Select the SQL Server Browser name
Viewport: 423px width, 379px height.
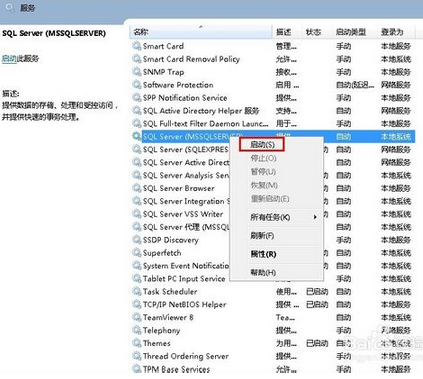coord(179,188)
